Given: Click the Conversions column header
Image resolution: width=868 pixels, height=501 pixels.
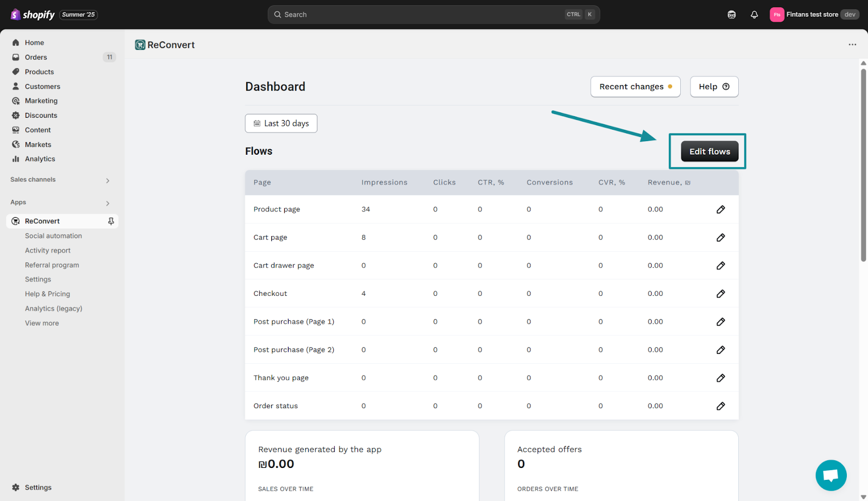Looking at the screenshot, I should click(x=550, y=182).
